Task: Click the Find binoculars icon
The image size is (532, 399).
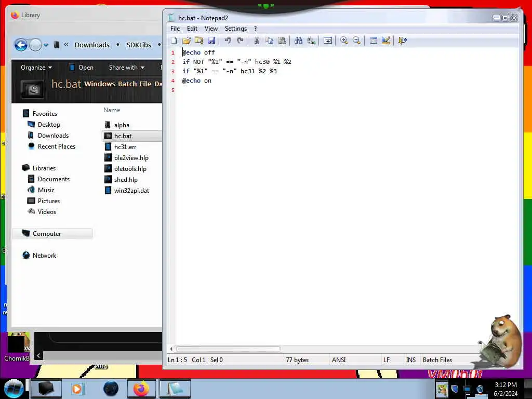Action: [x=299, y=41]
